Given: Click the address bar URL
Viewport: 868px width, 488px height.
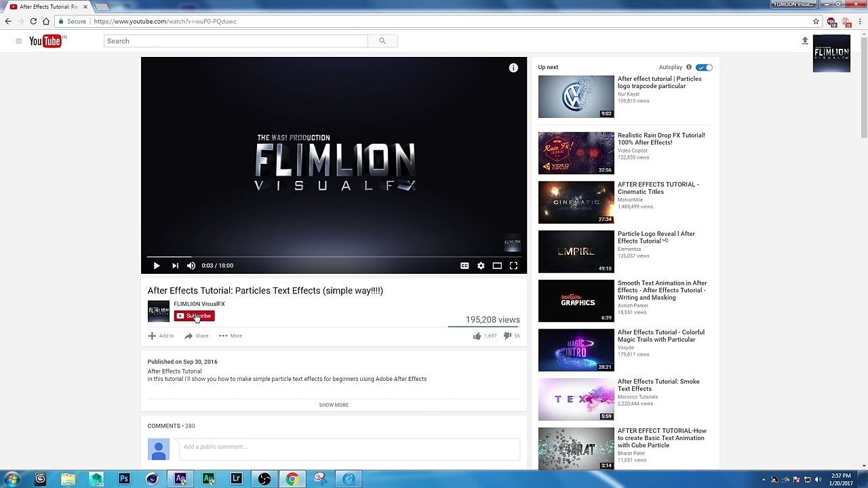Looking at the screenshot, I should [165, 22].
